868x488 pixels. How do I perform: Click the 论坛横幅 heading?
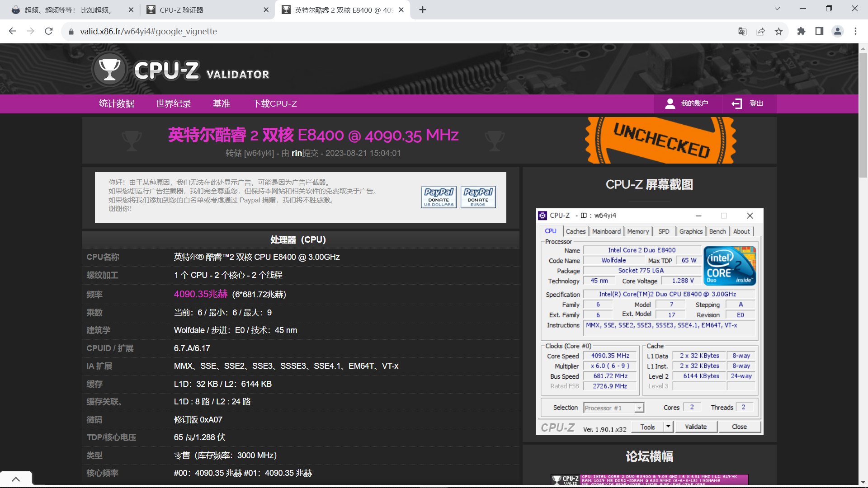(649, 457)
